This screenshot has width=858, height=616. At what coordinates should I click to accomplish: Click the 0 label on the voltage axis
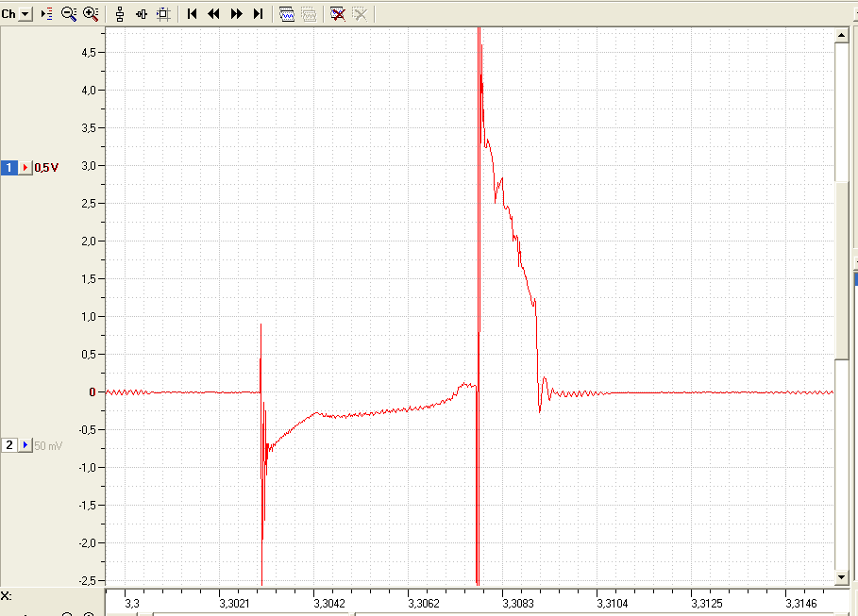click(93, 391)
